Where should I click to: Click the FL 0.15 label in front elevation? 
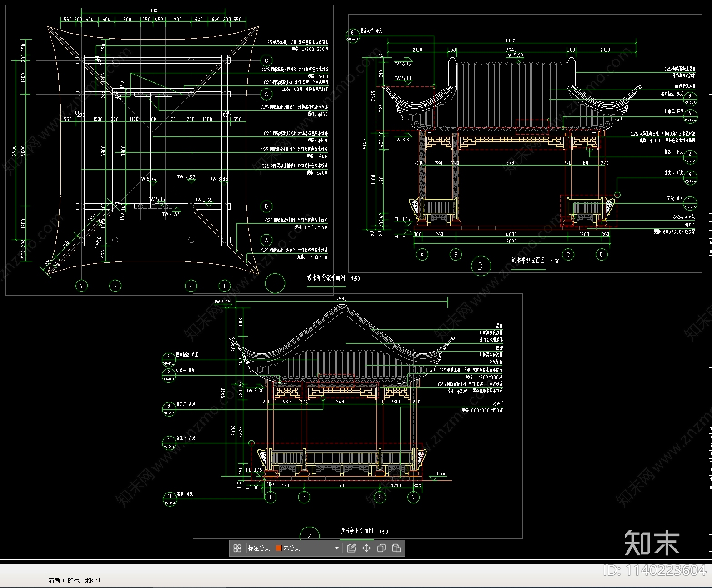254,470
